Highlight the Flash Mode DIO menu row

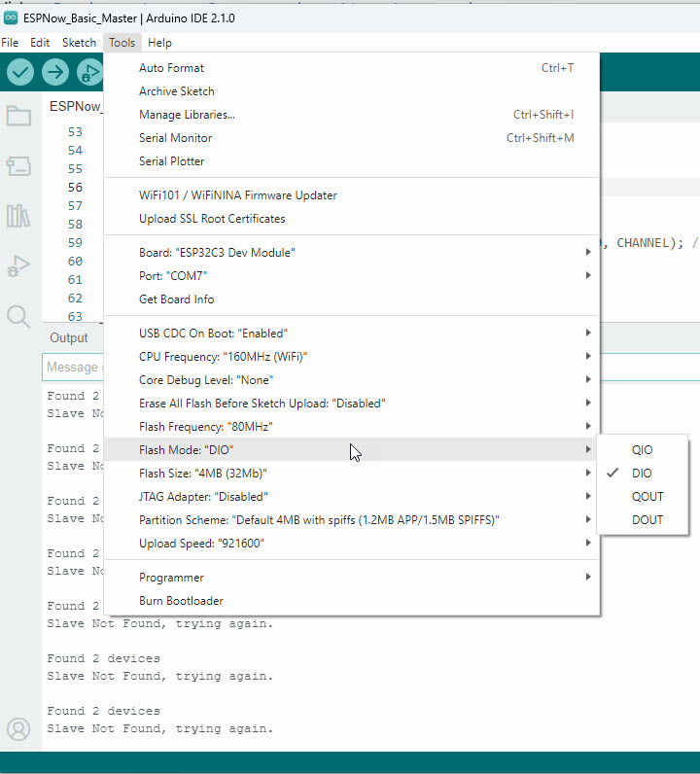click(352, 449)
